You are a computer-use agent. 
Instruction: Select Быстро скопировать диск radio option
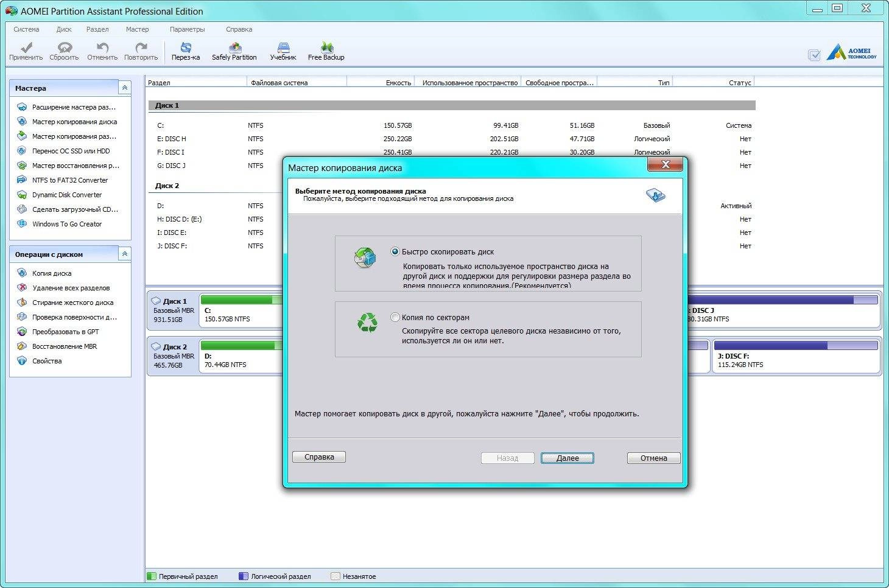pos(395,251)
